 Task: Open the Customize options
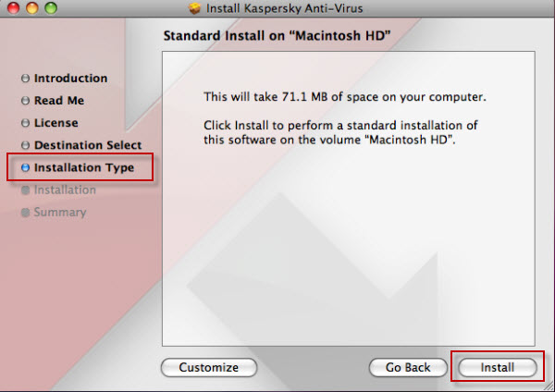point(209,367)
